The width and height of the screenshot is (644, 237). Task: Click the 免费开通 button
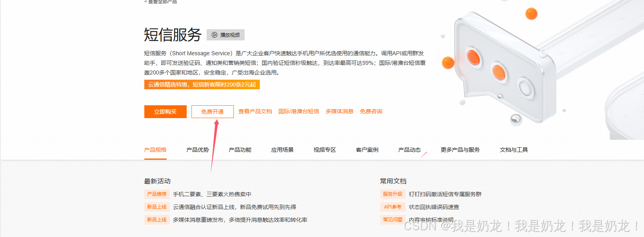pos(212,112)
